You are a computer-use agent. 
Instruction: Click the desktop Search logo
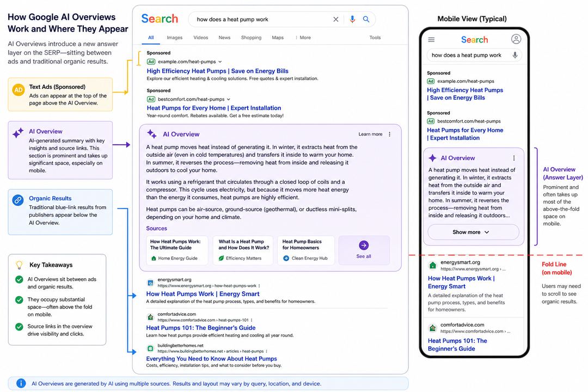pyautogui.click(x=160, y=19)
